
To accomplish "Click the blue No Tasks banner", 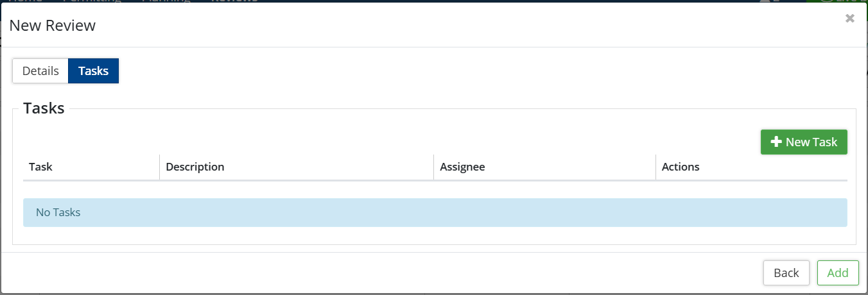I will coord(435,212).
